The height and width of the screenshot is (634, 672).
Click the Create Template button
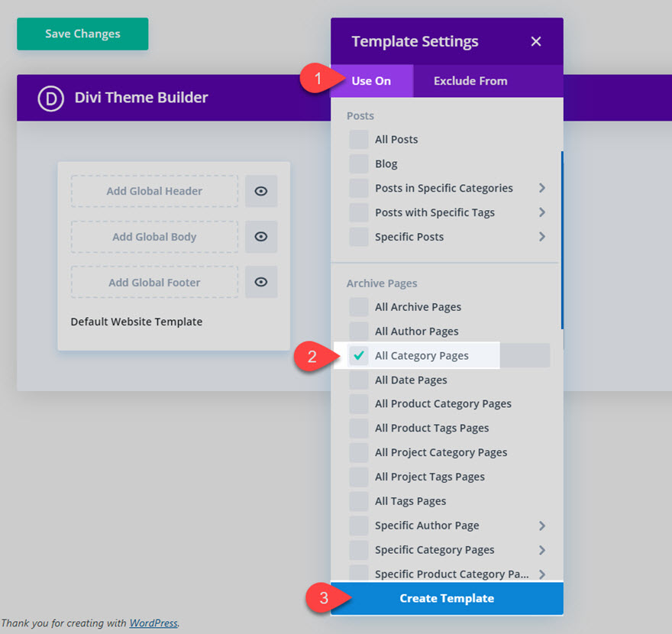click(x=447, y=598)
